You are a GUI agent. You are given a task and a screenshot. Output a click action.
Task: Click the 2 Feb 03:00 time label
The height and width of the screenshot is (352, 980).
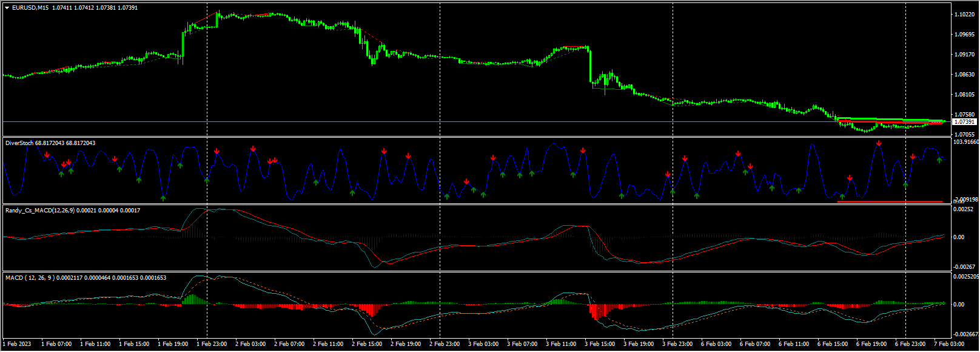(250, 344)
